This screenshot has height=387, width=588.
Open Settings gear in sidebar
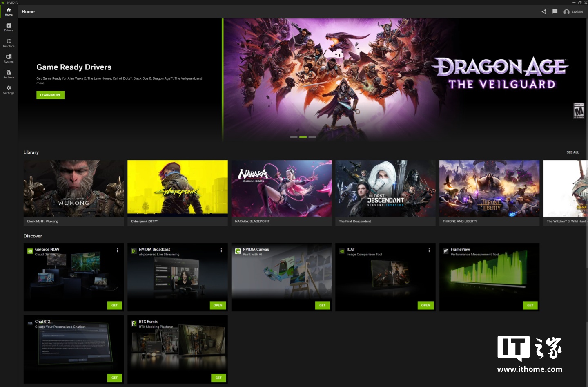click(9, 89)
